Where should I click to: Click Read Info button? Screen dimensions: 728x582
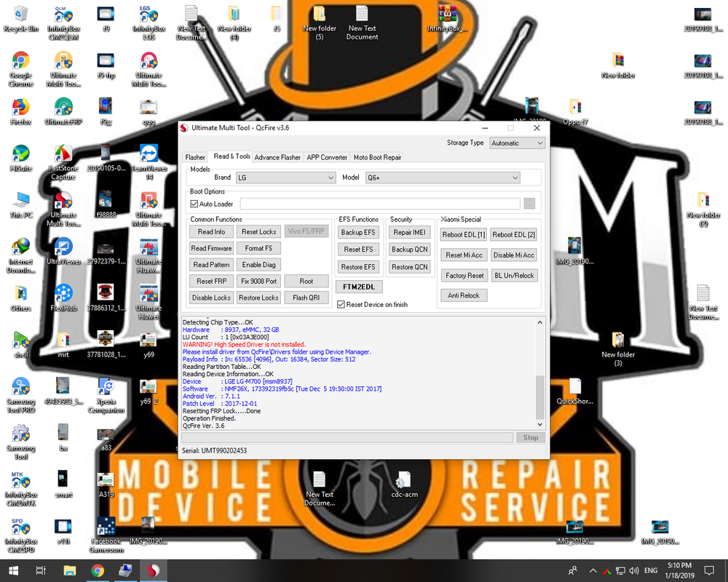coord(211,231)
